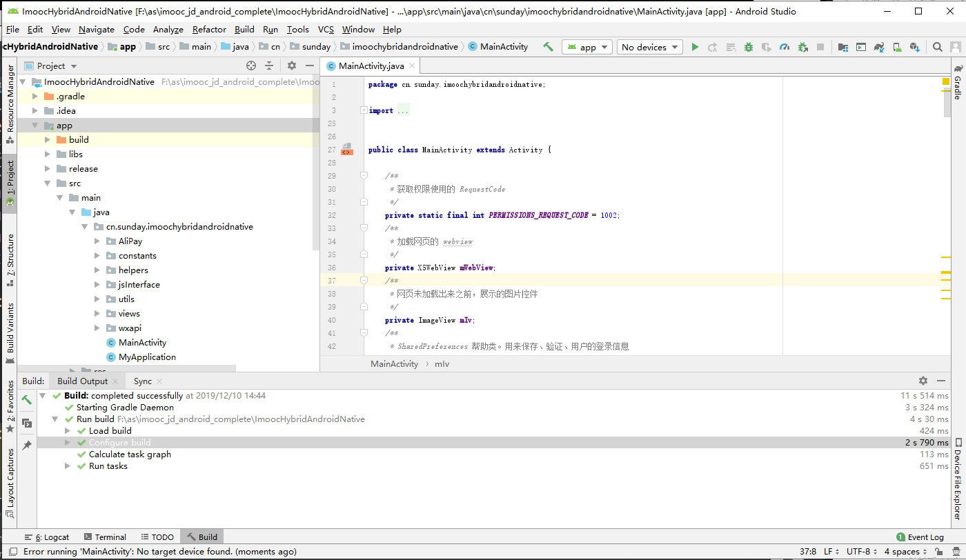Click the locate target icon in Project panel
966x560 pixels.
click(x=251, y=66)
